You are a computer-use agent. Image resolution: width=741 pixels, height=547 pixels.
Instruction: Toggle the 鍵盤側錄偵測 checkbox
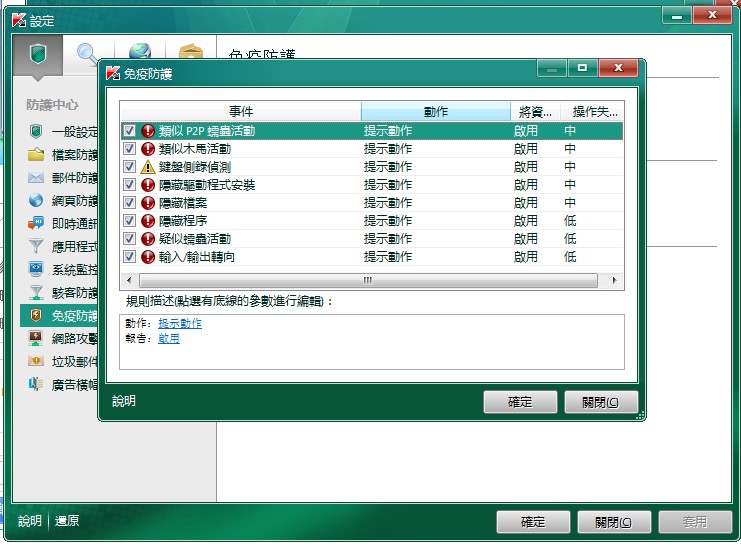pos(129,166)
